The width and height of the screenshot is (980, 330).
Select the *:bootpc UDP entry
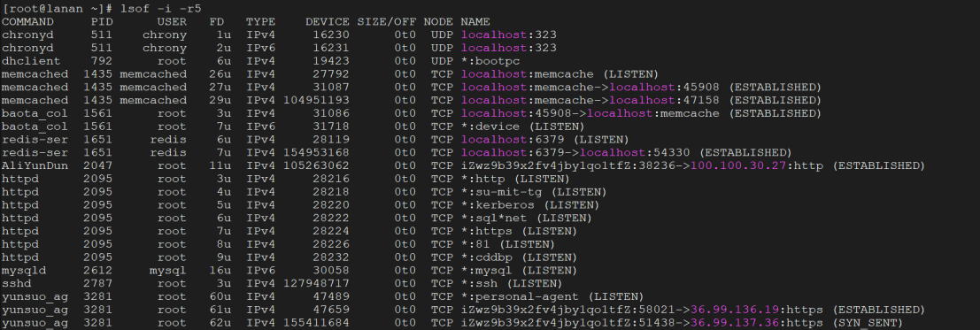click(x=490, y=61)
